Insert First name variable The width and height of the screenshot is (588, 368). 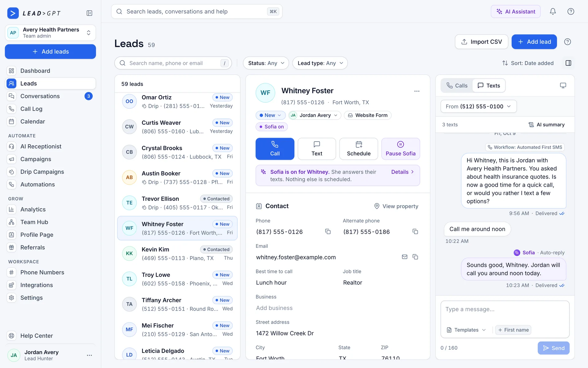(x=513, y=330)
